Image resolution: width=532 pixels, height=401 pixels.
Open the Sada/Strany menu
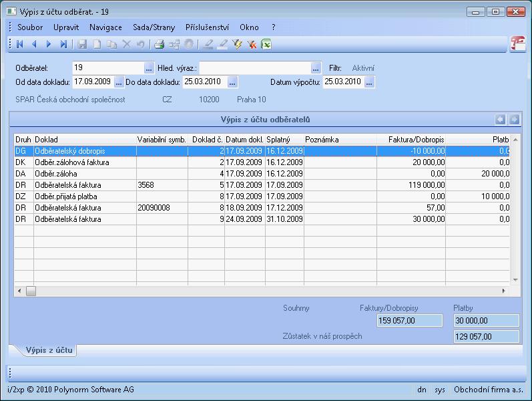tap(154, 27)
